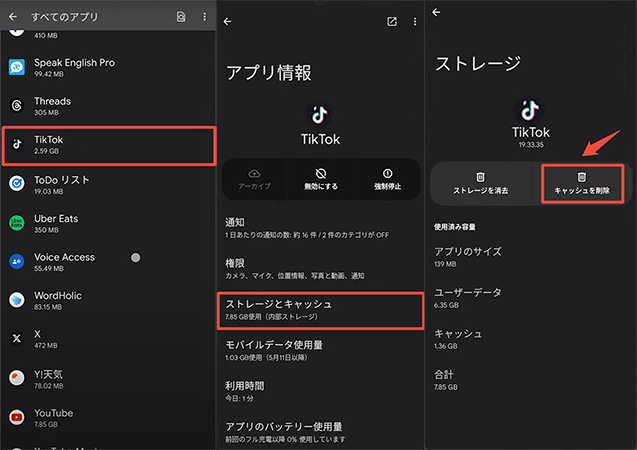Tap the 無効にする (disable) icon button
This screenshot has width=637, height=450.
tap(320, 179)
